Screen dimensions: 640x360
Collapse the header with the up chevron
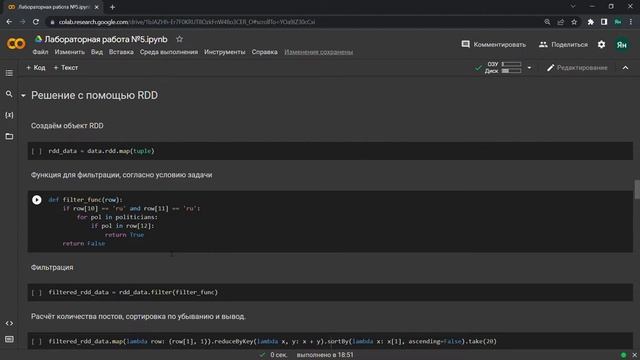click(x=625, y=68)
